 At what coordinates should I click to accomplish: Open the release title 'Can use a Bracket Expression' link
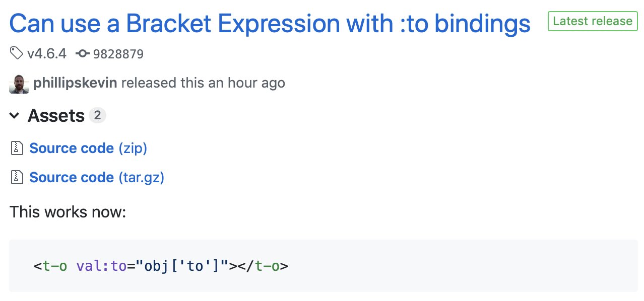pyautogui.click(x=270, y=23)
